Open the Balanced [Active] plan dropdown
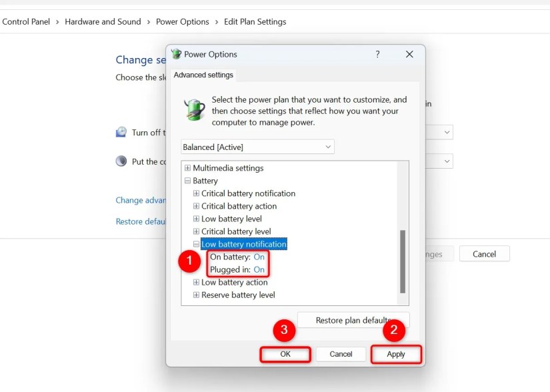550x392 pixels. [257, 147]
